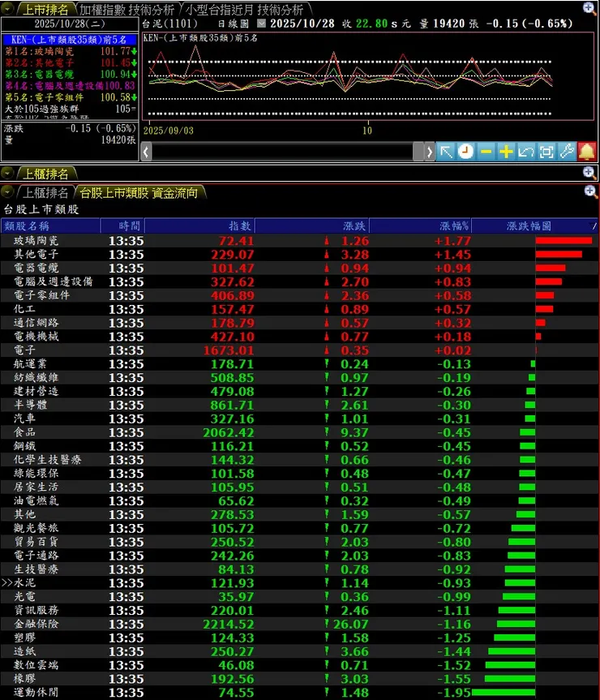This screenshot has width=600, height=700.
Task: Click 第1名:玻璃陶瓷 ranking entry
Action: click(70, 51)
